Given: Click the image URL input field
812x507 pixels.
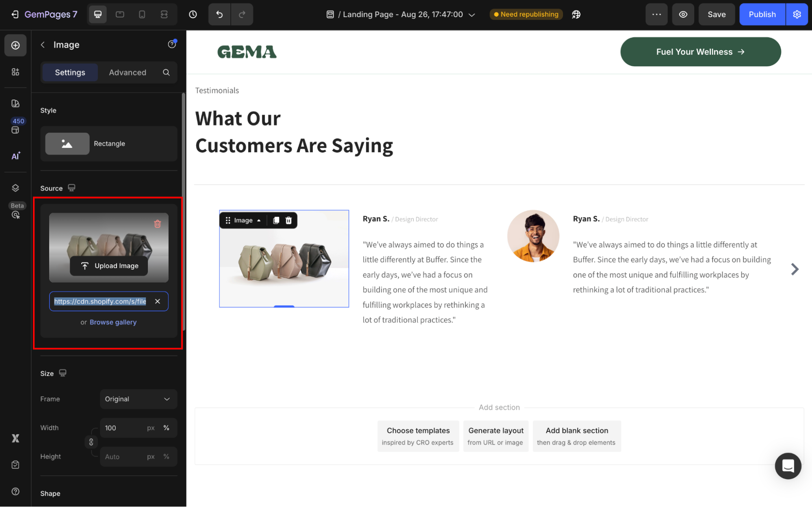Looking at the screenshot, I should coord(100,301).
